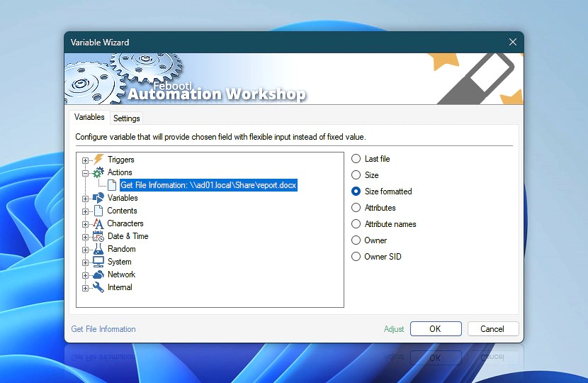The width and height of the screenshot is (588, 383).
Task: Expand the Variables tree node
Action: click(85, 199)
